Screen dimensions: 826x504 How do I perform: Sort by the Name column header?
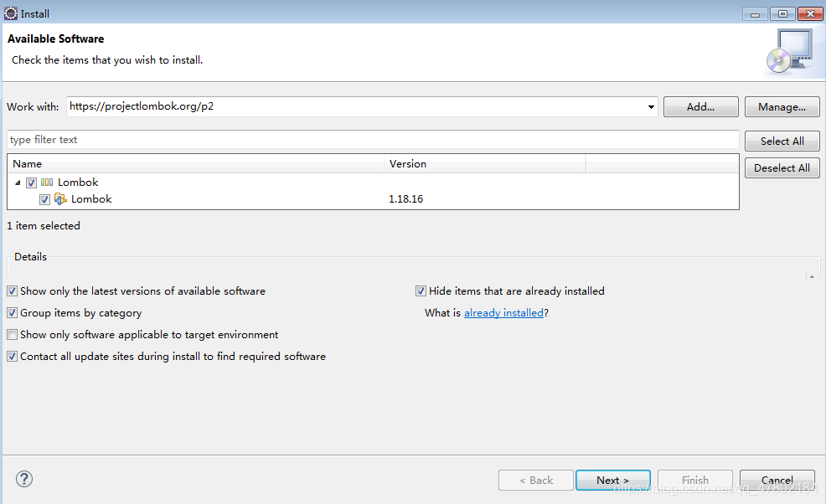coord(195,164)
